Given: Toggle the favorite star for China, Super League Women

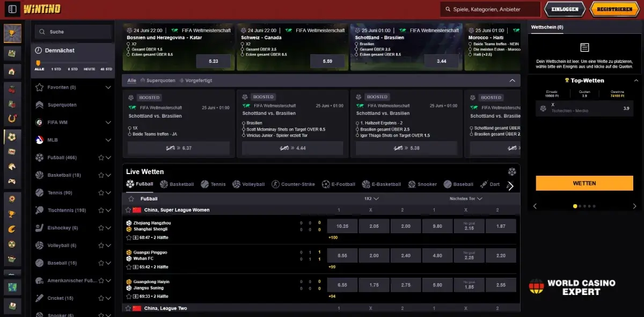Looking at the screenshot, I should 128,210.
